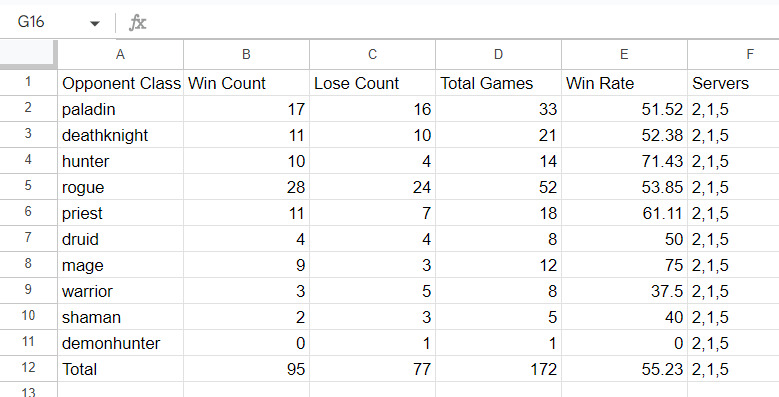Click the Servers header cell
The image size is (779, 397).
coord(734,83)
